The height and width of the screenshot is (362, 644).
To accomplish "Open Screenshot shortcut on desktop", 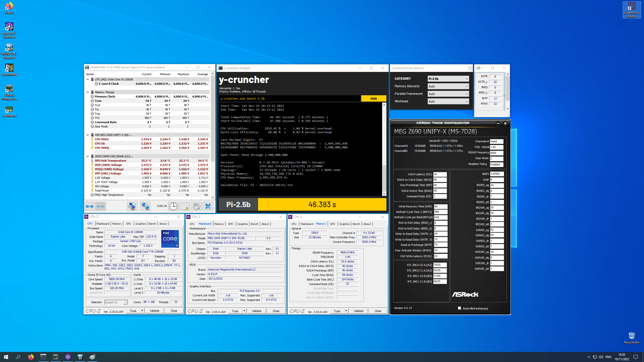I will pyautogui.click(x=632, y=10).
